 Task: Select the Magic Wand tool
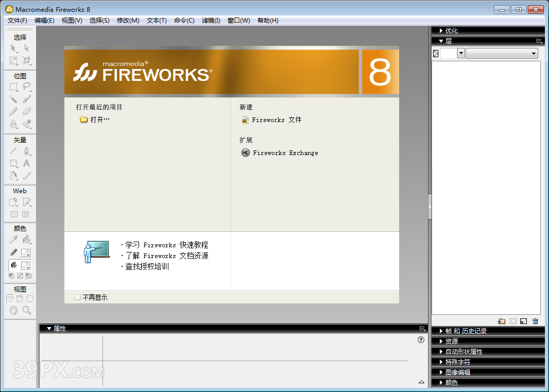coord(13,99)
